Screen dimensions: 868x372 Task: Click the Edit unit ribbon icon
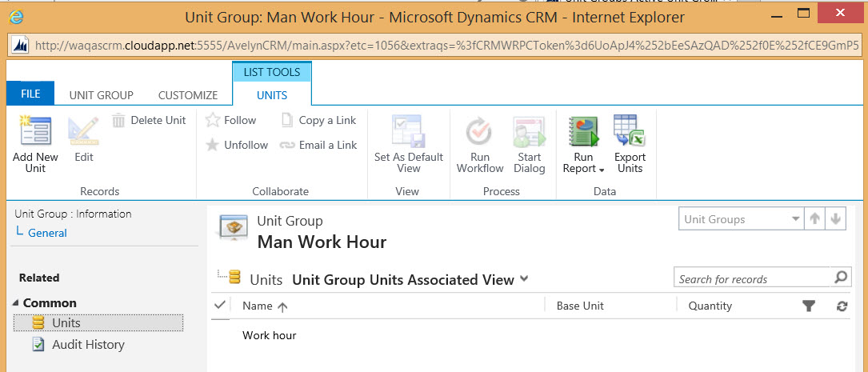coord(83,130)
